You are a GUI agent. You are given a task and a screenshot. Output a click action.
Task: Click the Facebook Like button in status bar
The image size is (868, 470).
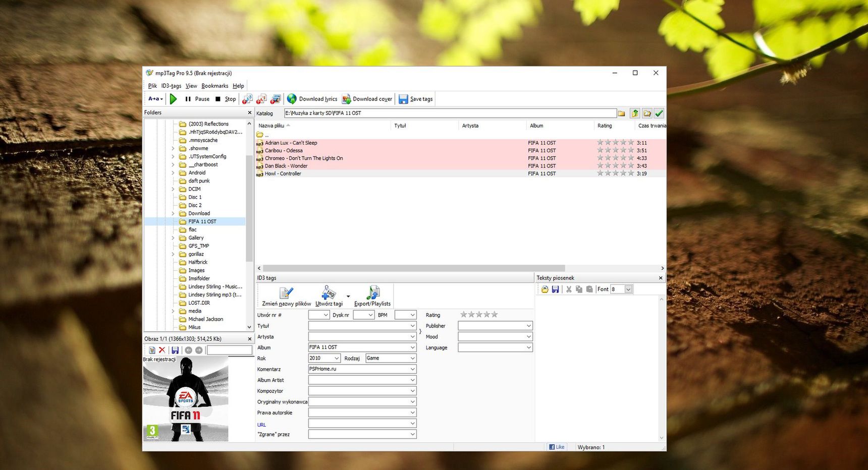point(557,447)
